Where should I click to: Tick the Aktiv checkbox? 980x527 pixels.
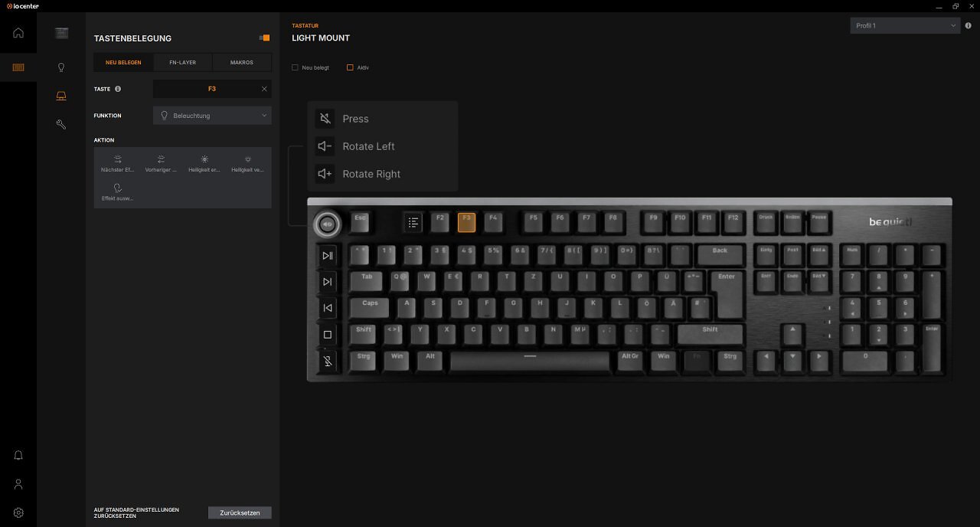pyautogui.click(x=350, y=67)
